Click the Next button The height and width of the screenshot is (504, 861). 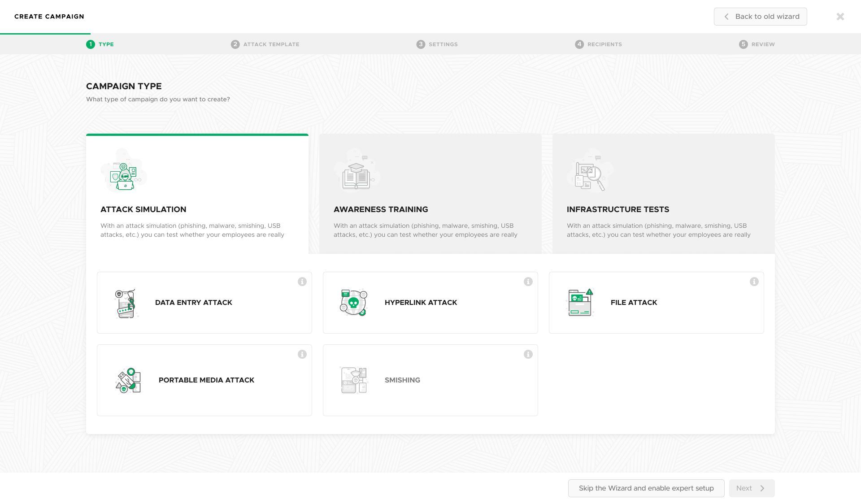(x=752, y=488)
